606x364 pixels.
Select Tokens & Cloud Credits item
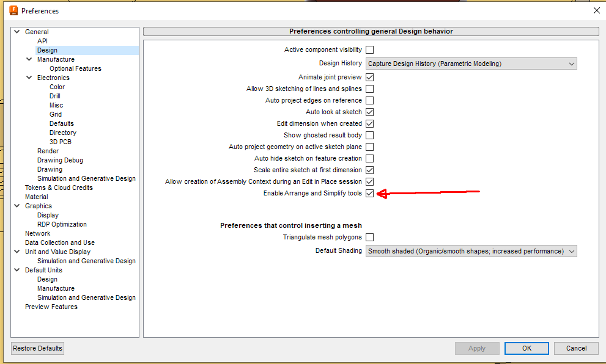pos(59,187)
